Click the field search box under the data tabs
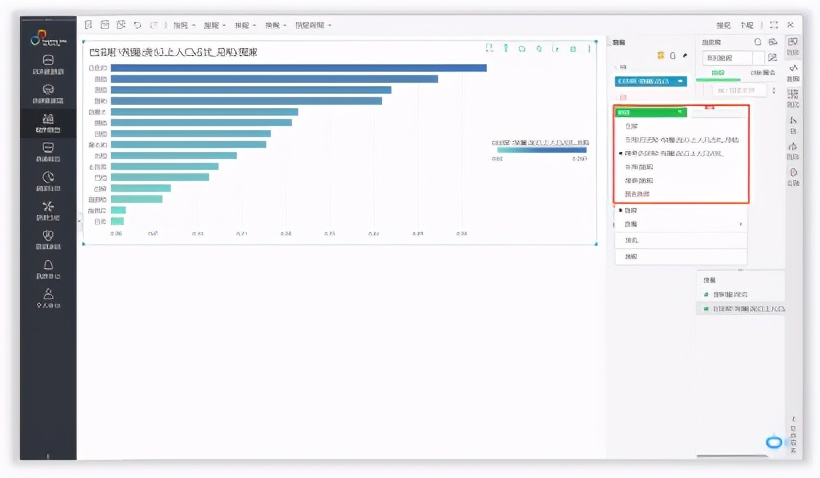 tap(739, 90)
